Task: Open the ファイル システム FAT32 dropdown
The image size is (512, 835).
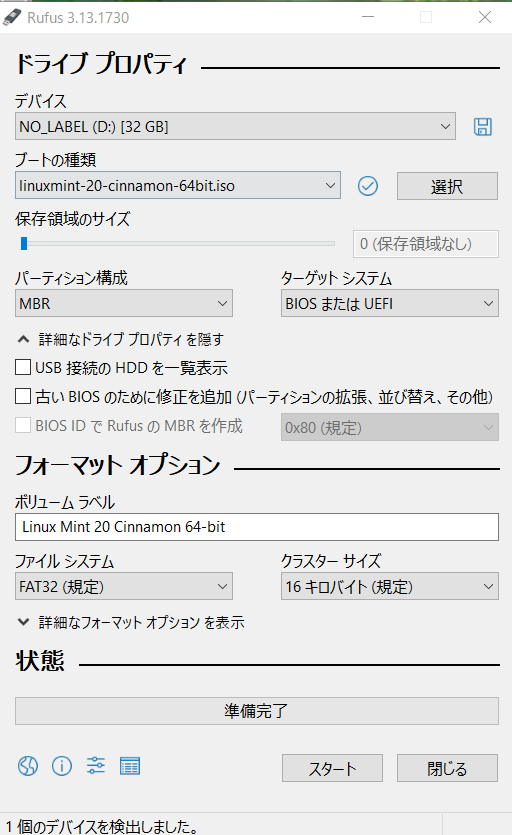Action: [x=124, y=586]
